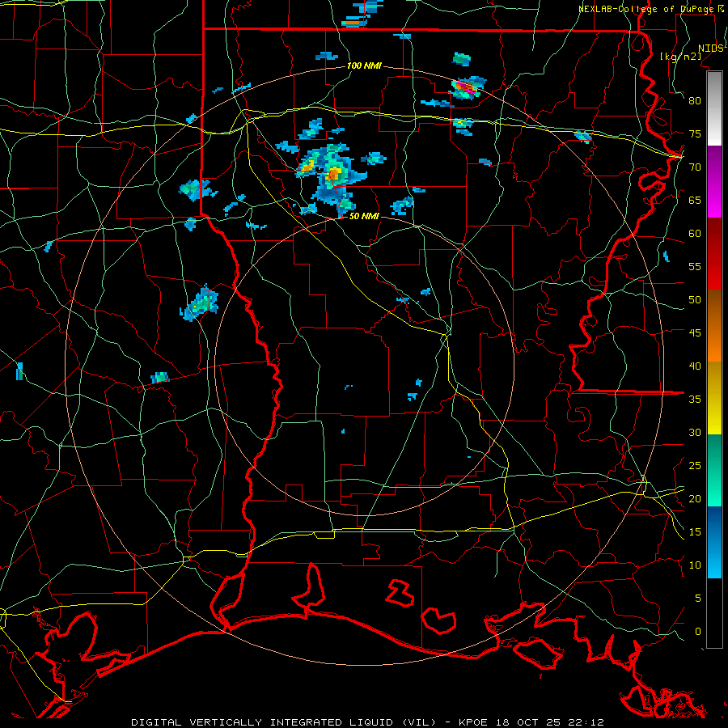
Task: Pick the gray-white top segment of the color scale
Action: click(x=714, y=109)
